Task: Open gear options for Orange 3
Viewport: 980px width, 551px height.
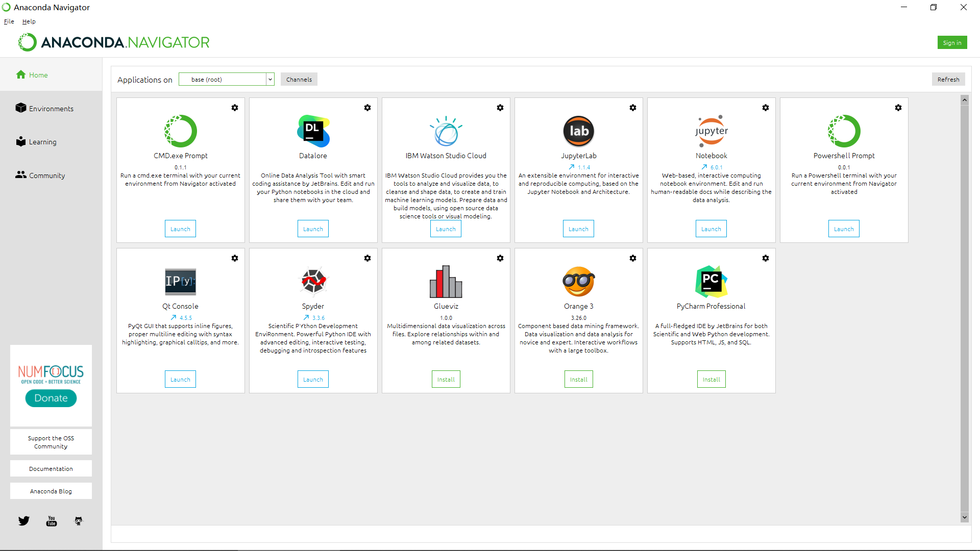Action: (x=633, y=258)
